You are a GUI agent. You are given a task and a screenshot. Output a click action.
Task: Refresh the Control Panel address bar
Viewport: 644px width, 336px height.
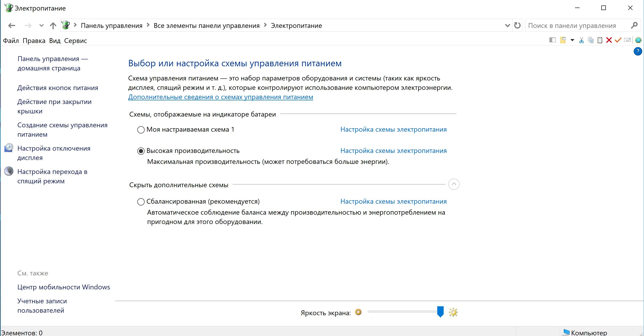click(x=517, y=26)
